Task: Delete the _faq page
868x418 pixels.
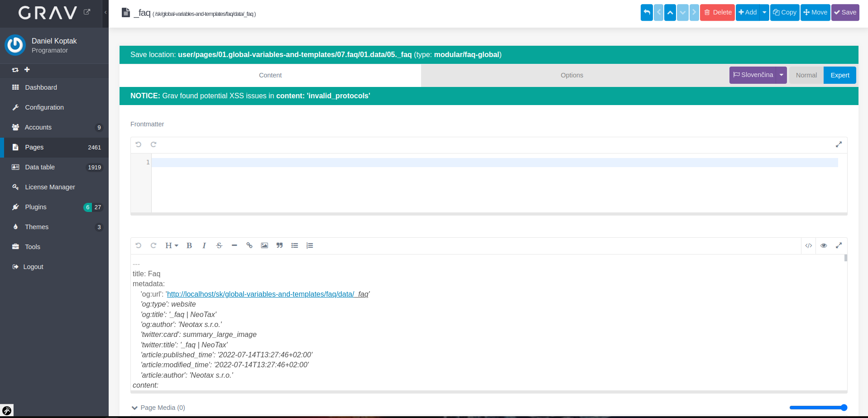Action: click(717, 12)
